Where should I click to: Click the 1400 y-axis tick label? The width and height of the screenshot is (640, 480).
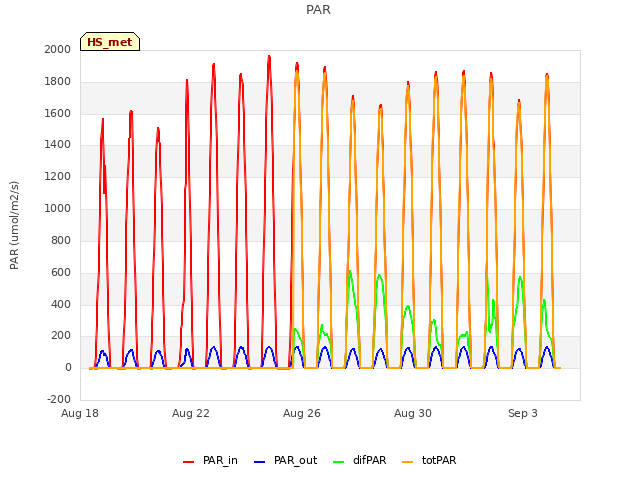coord(58,144)
